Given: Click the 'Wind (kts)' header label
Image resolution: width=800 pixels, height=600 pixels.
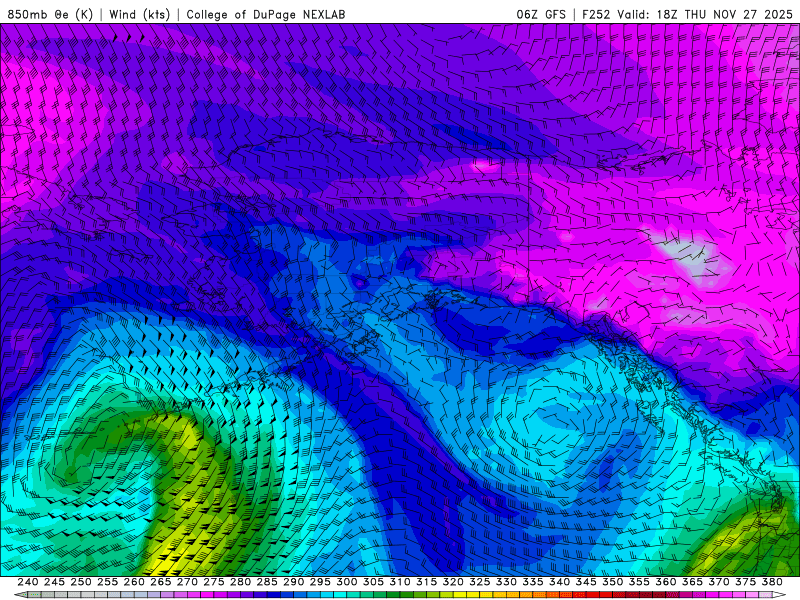Looking at the screenshot, I should tap(139, 14).
